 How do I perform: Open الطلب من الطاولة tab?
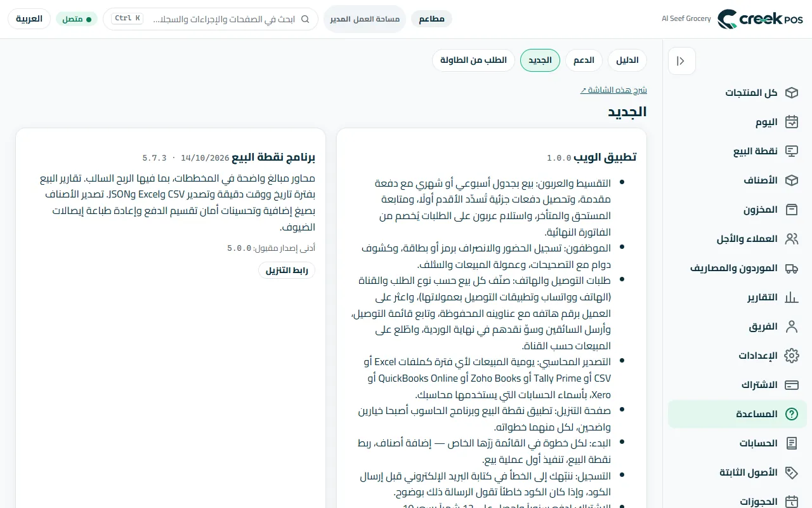coord(473,60)
